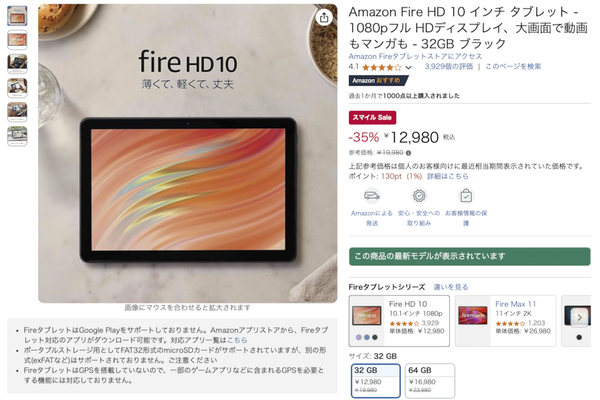Open the Amazon Fireタブレットストア link

point(415,56)
